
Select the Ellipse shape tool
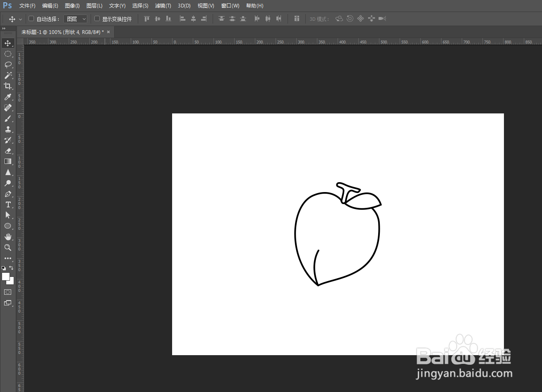8,226
